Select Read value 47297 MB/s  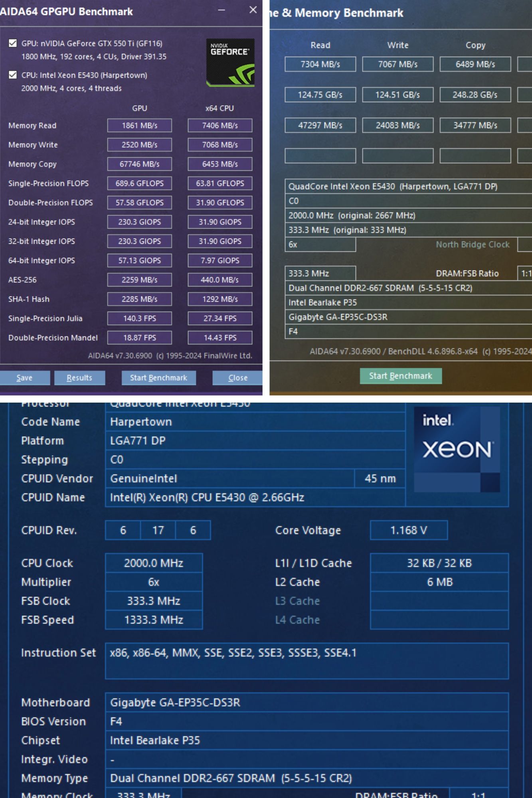pos(320,125)
